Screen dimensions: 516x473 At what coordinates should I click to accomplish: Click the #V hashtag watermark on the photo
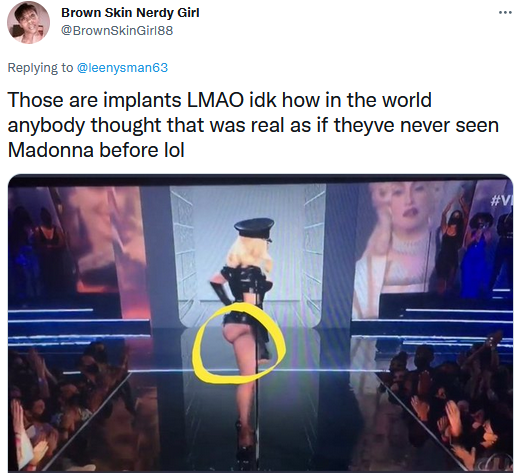click(501, 201)
